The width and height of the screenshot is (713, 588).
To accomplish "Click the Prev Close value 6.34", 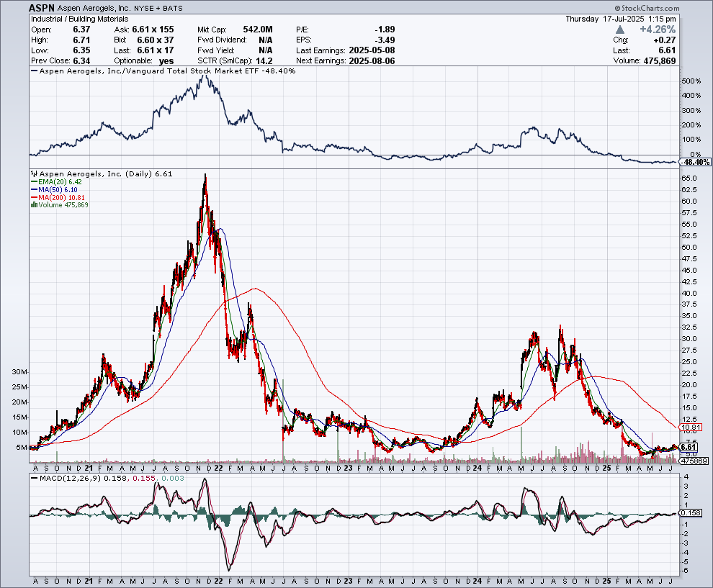I will click(82, 61).
